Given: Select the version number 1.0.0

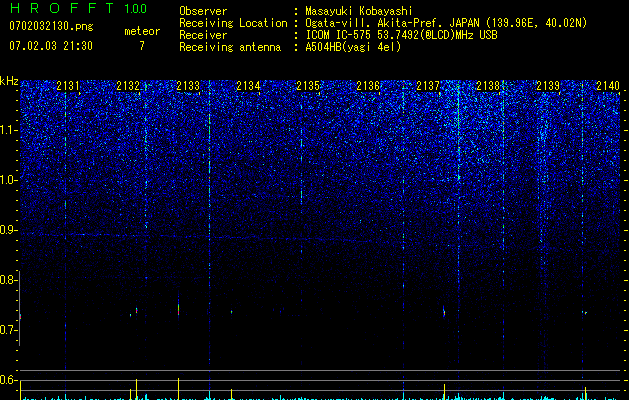Looking at the screenshot, I should pos(135,8).
